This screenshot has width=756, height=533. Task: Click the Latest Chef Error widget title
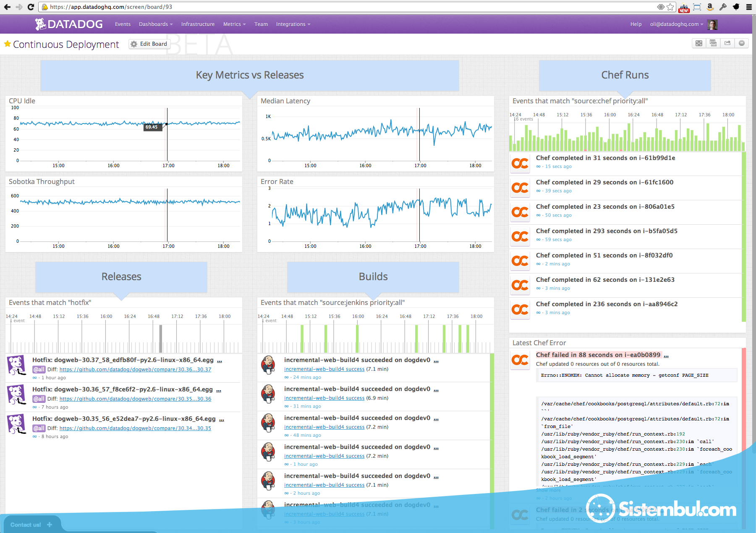click(539, 343)
